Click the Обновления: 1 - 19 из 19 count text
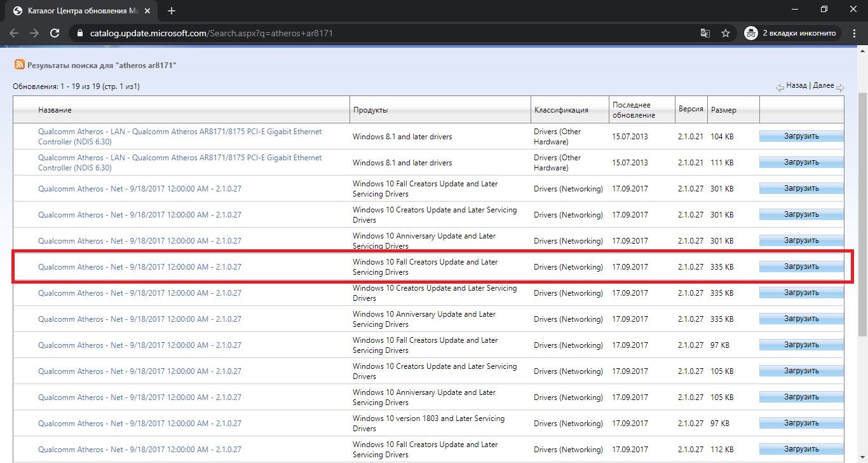 tap(76, 86)
